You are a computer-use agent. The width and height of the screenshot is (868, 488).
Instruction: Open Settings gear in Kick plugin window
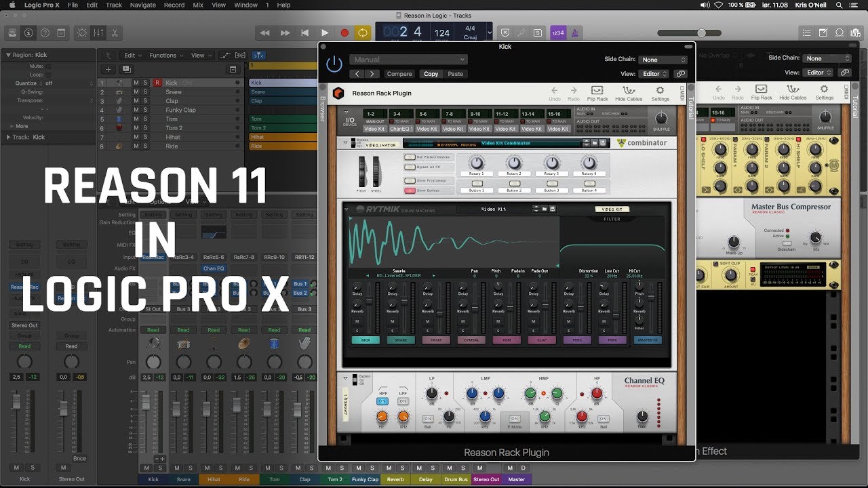coord(660,94)
